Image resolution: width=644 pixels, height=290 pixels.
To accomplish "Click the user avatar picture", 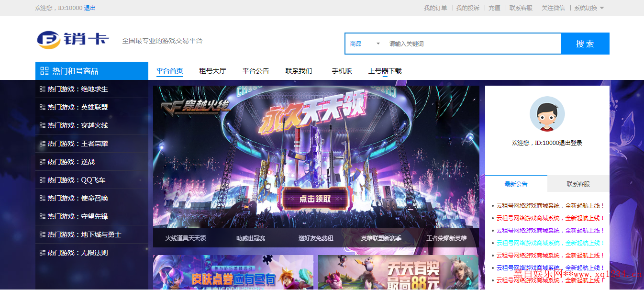I will coord(547,114).
